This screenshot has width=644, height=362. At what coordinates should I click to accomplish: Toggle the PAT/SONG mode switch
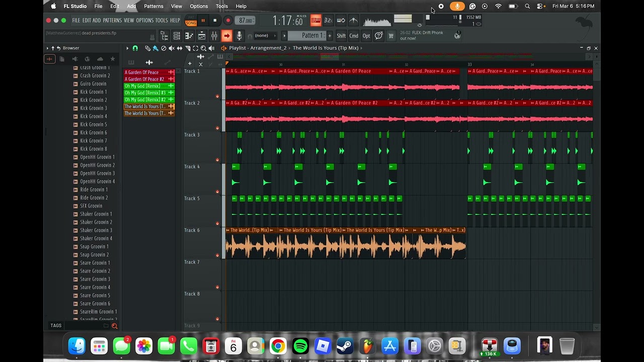point(191,21)
